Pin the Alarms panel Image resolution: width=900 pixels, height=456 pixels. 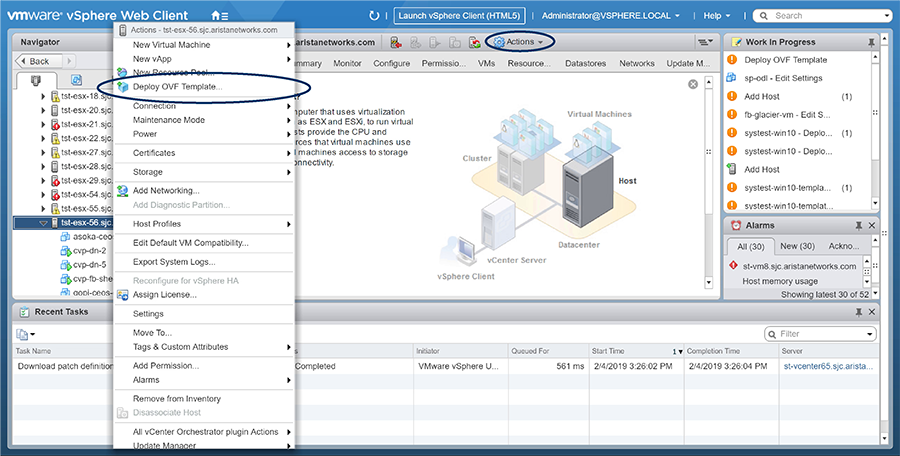click(859, 226)
